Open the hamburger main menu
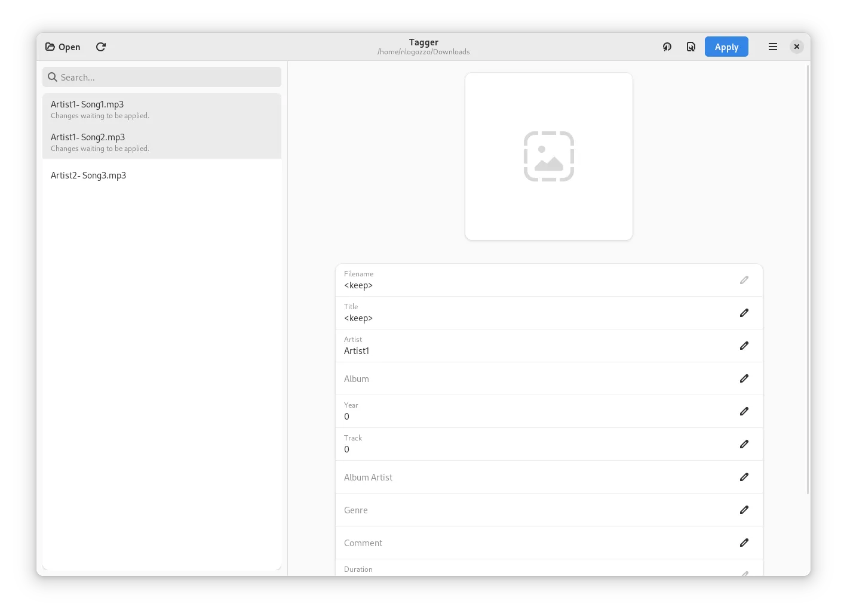The width and height of the screenshot is (847, 616). tap(772, 47)
